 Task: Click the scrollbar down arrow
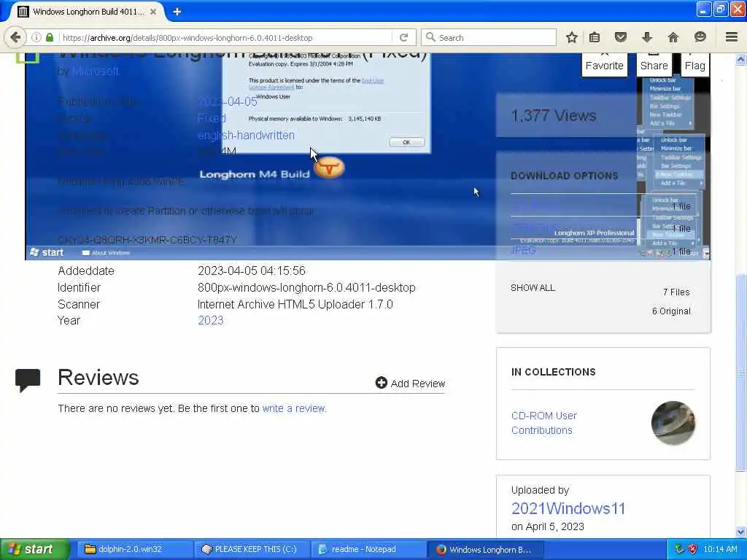[740, 532]
